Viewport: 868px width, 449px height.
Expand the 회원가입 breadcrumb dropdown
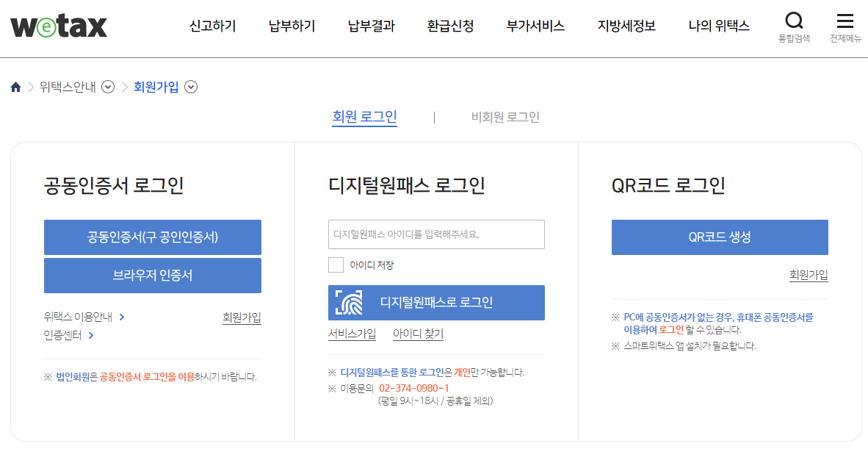coord(191,87)
